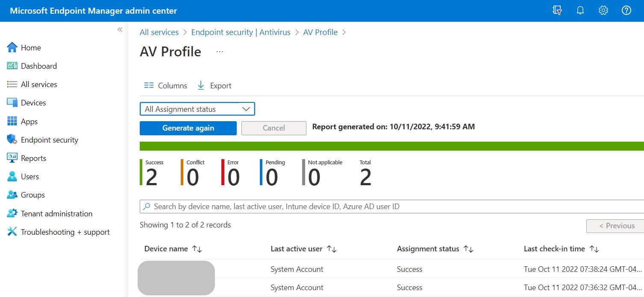
Task: Click the Users person icon
Action: click(x=12, y=176)
